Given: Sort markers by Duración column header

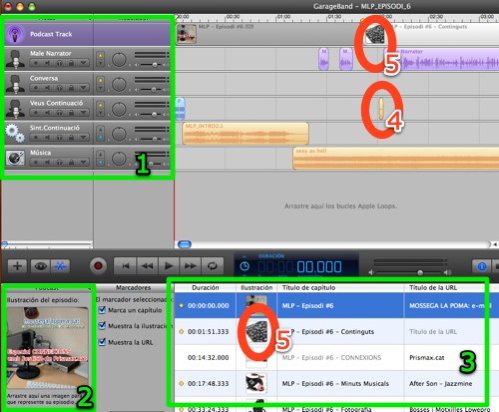Looking at the screenshot, I should coord(205,288).
